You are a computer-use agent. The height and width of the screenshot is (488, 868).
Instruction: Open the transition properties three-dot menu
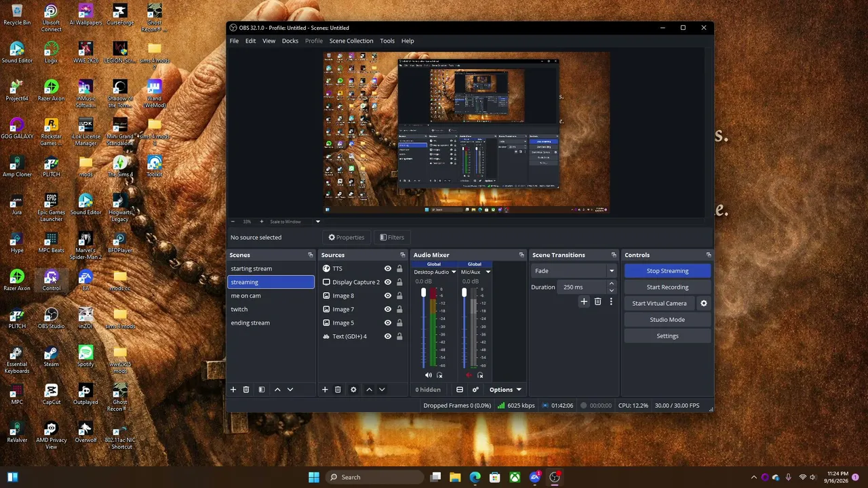click(x=611, y=302)
